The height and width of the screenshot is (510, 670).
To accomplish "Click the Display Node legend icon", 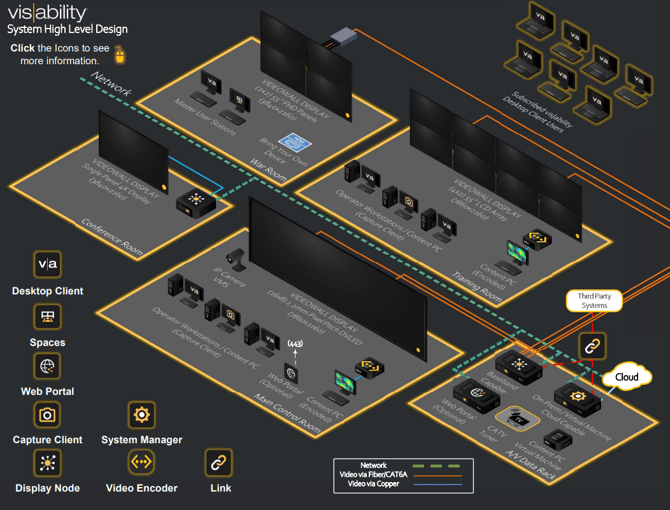I will (x=47, y=463).
